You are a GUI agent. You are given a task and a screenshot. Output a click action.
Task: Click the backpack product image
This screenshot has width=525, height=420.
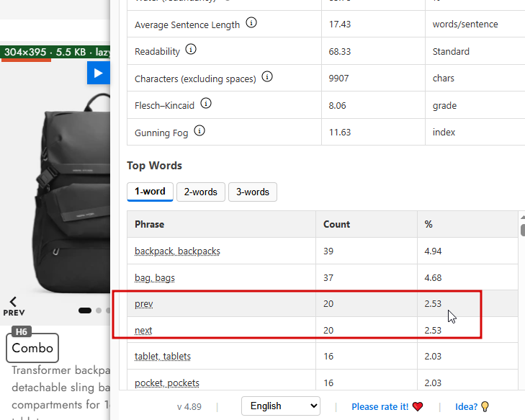(72, 195)
